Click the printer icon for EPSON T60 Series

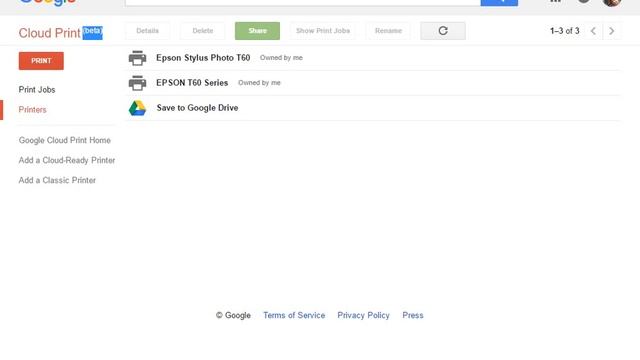click(137, 83)
